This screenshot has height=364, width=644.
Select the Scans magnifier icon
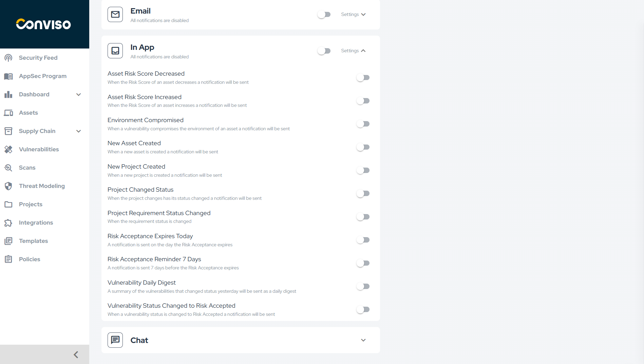(8, 168)
